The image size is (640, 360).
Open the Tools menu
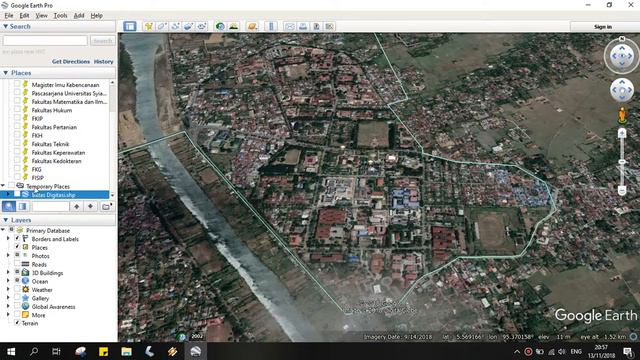(60, 16)
